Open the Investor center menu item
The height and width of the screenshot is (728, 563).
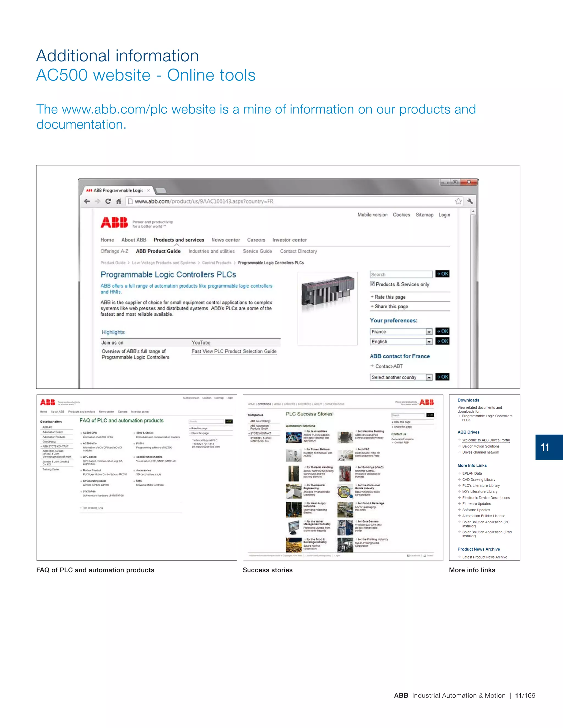[x=289, y=240]
